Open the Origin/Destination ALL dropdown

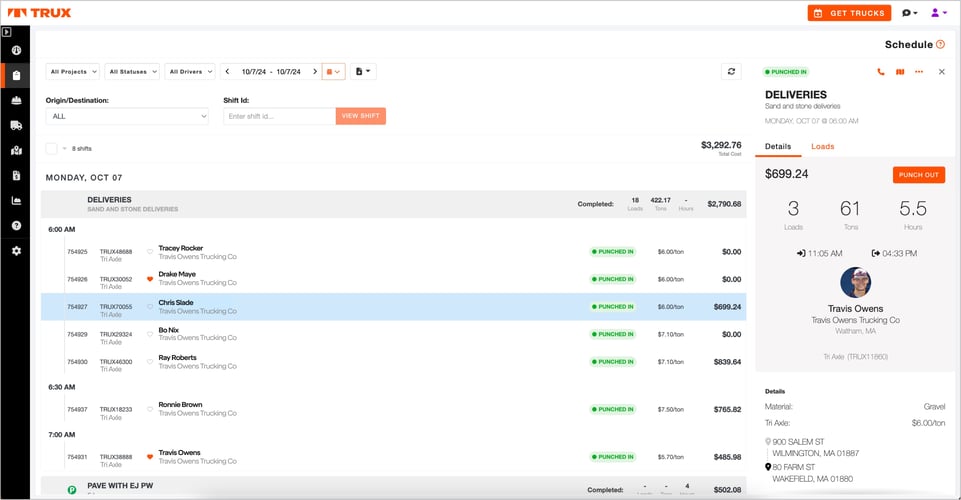[x=127, y=116]
